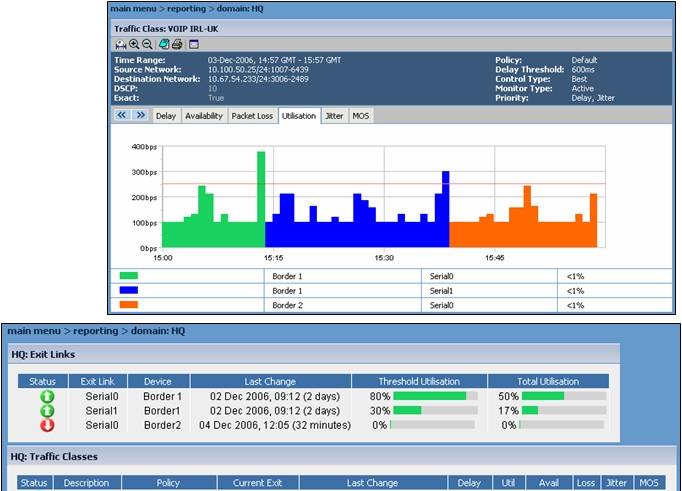Click the green legend swatch for Border 1 Serial0
The height and width of the screenshot is (491, 682).
click(x=129, y=276)
